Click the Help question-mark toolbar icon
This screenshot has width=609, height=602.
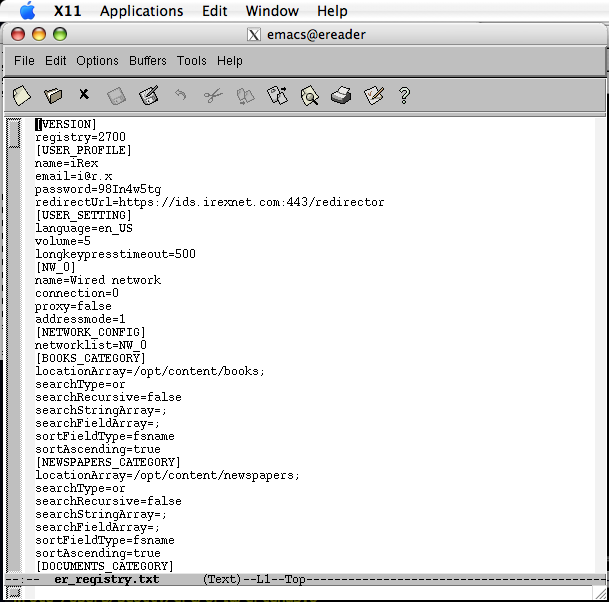click(x=404, y=96)
